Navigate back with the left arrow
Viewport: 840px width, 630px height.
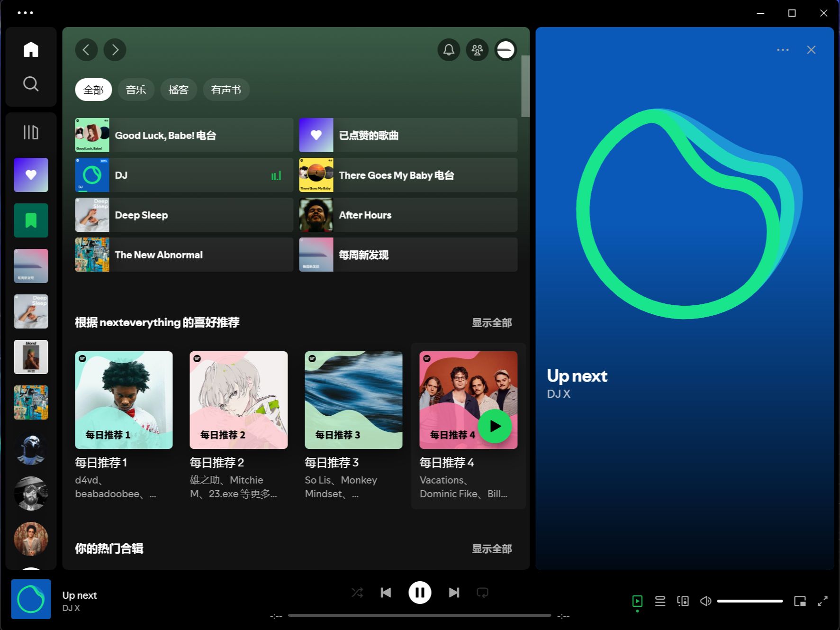86,50
